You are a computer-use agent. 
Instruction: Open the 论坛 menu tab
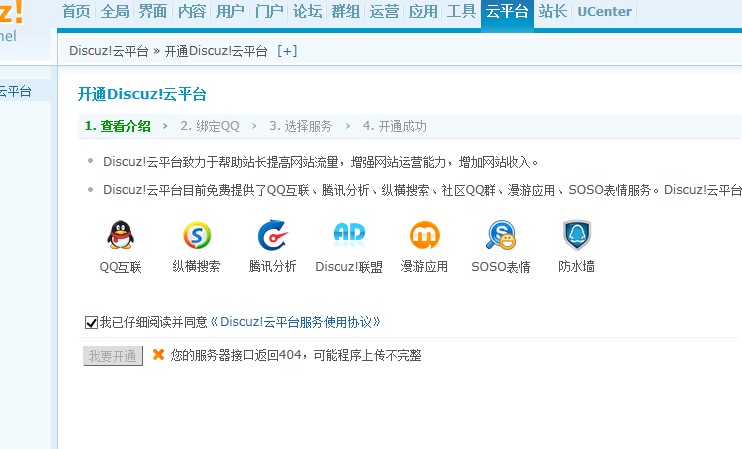point(307,11)
